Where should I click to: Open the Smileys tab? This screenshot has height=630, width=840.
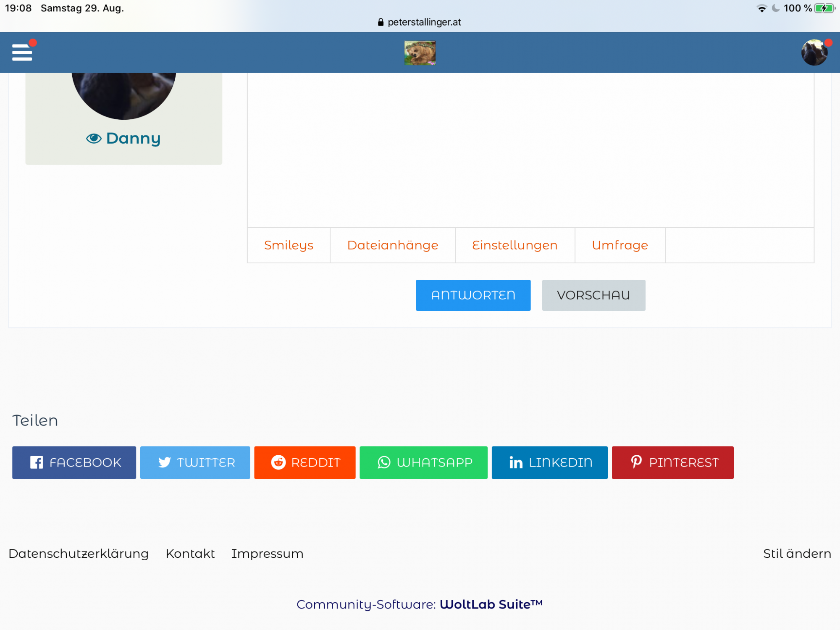point(289,245)
